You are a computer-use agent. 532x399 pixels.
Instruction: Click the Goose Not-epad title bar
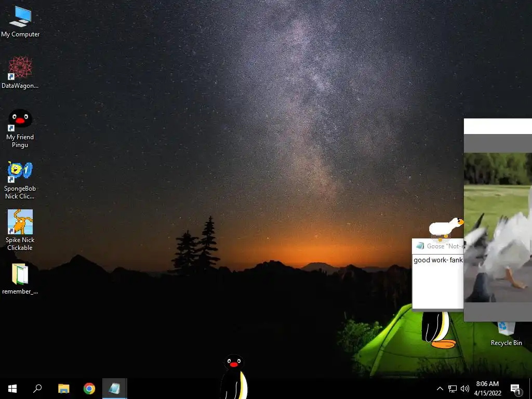(x=438, y=246)
